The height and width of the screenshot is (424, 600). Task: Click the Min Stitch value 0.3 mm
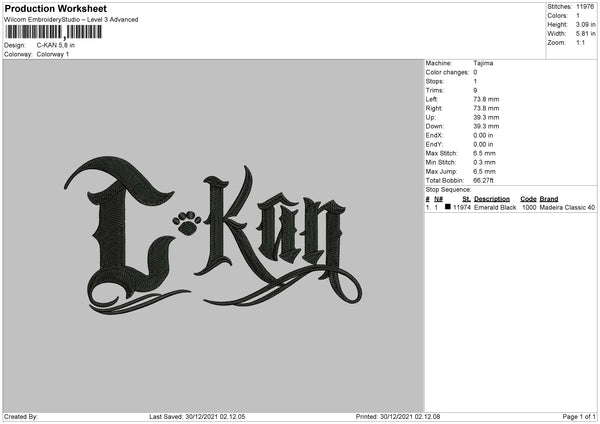(x=484, y=163)
